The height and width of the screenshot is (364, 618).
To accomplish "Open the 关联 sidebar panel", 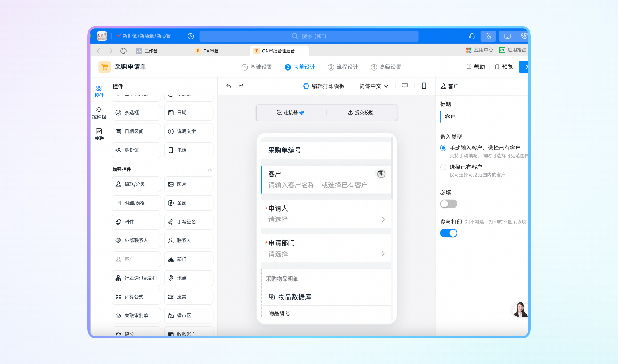I will (99, 134).
